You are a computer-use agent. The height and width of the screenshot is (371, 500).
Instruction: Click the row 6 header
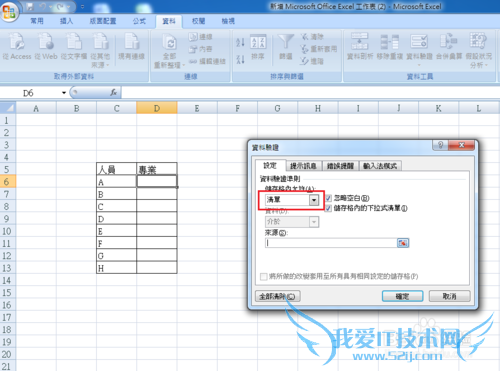pyautogui.click(x=8, y=182)
